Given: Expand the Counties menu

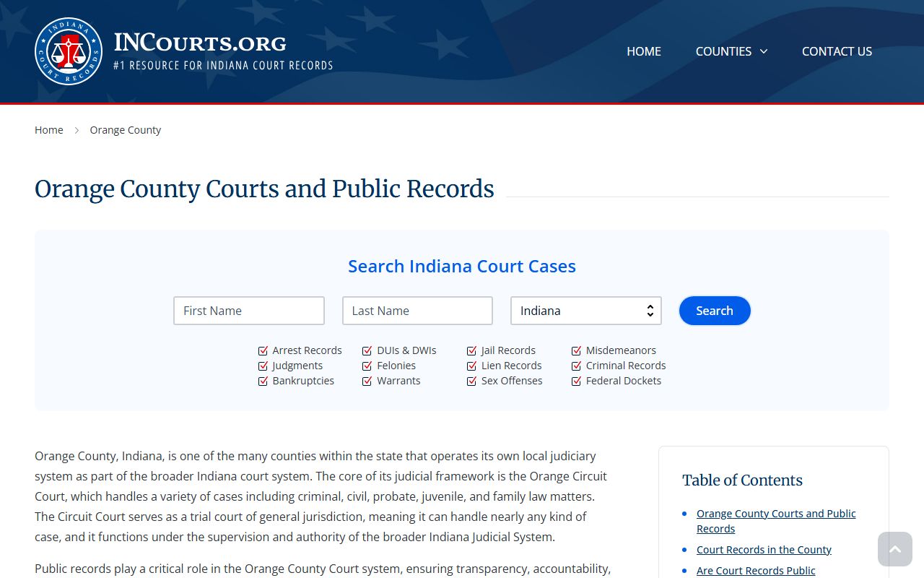Looking at the screenshot, I should click(731, 51).
